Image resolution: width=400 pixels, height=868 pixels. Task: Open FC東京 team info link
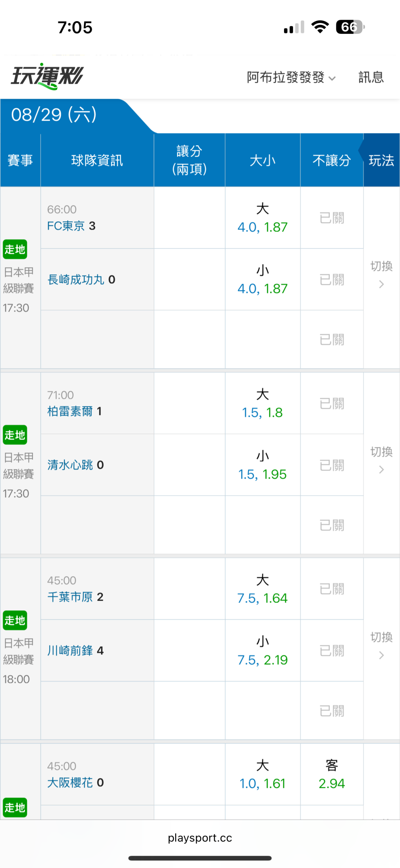pos(66,226)
